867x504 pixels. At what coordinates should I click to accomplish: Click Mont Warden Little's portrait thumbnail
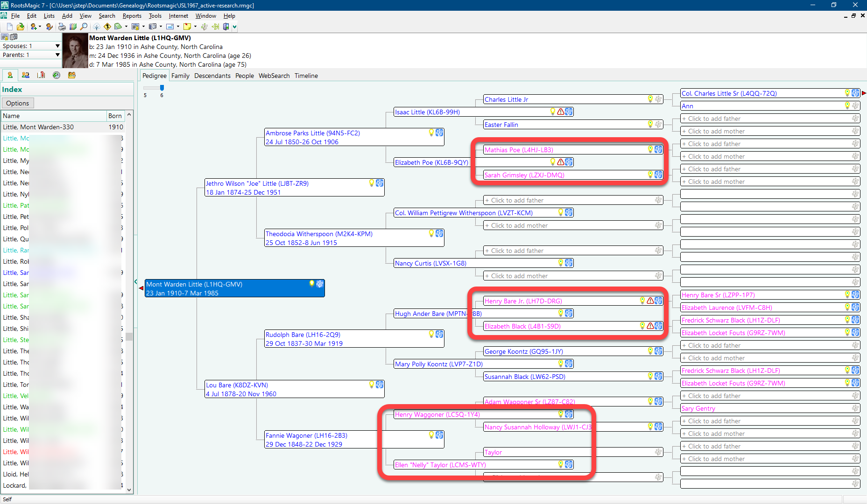75,50
